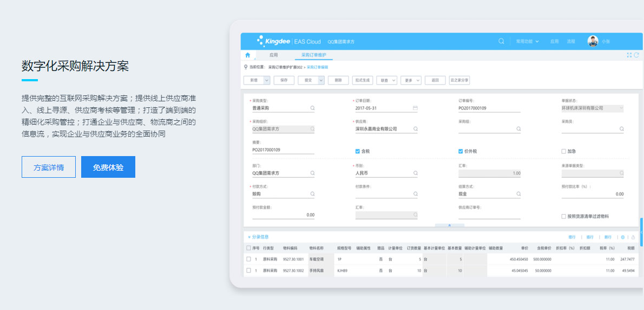The height and width of the screenshot is (310, 644).
Task: Click the 拉式生成 button
Action: [x=363, y=80]
